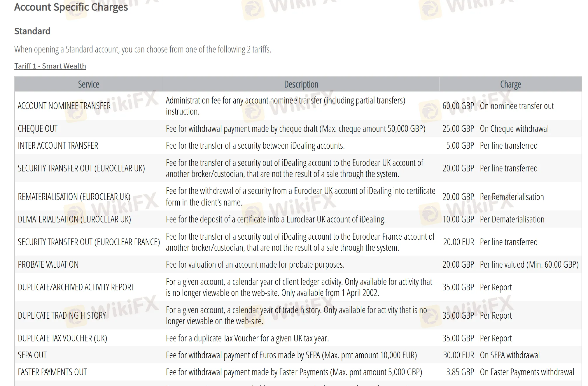Select the ACCOUNT NOMINEE TRANSFER service cell
This screenshot has width=588, height=386.
tap(64, 106)
